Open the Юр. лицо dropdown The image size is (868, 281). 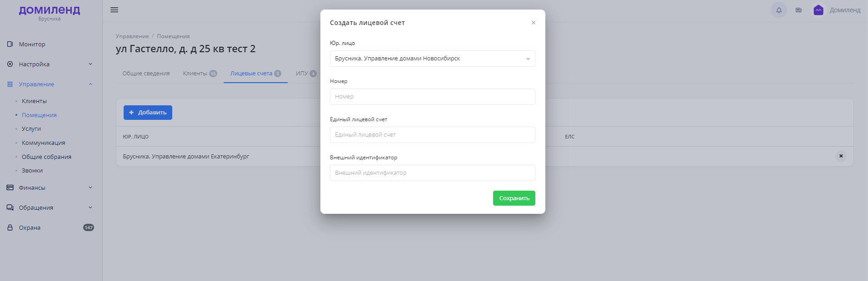point(432,59)
